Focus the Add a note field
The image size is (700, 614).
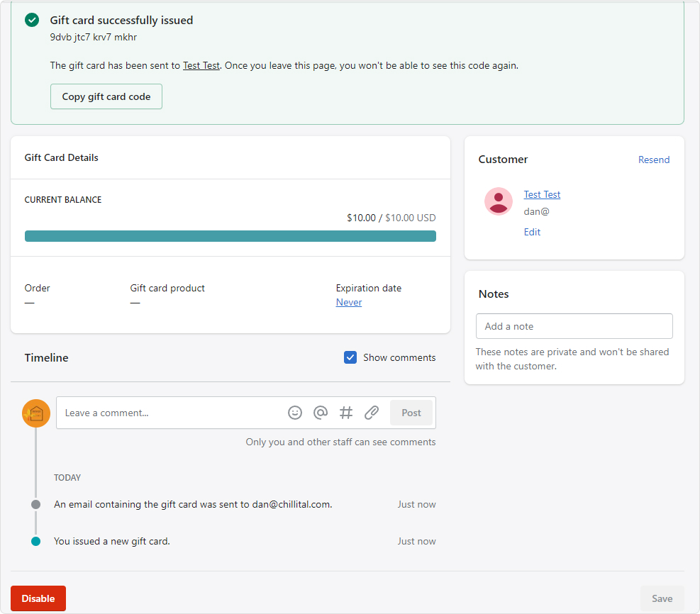(574, 326)
